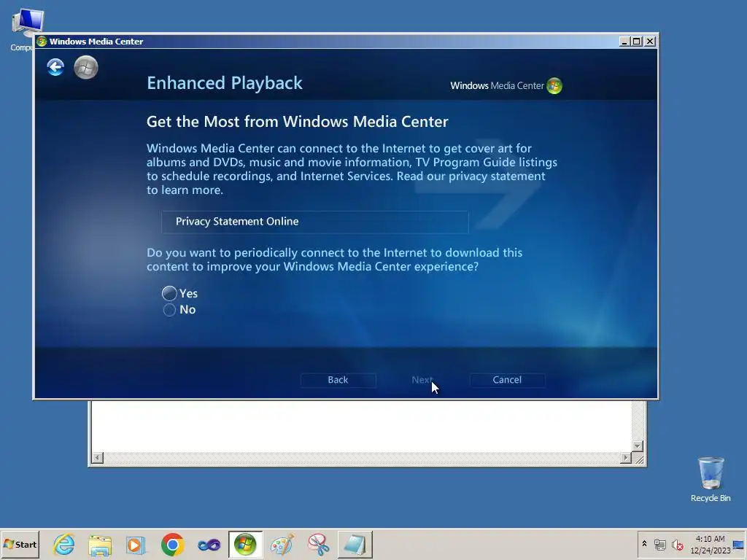Click the background window's horizontal scrollbar track
747x560 pixels.
pyautogui.click(x=361, y=458)
